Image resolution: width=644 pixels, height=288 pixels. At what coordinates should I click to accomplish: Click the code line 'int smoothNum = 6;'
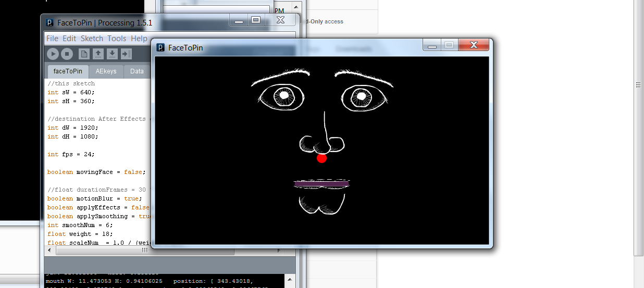(x=80, y=225)
